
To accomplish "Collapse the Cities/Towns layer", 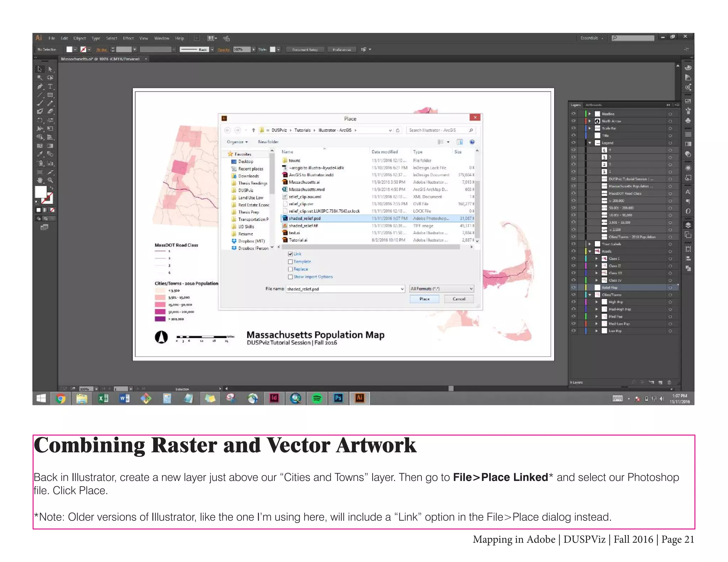I will coord(590,295).
